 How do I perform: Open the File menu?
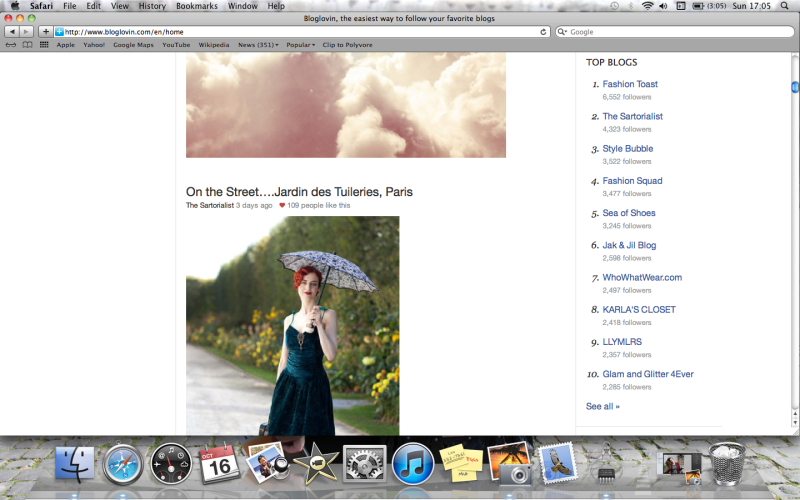click(x=70, y=6)
